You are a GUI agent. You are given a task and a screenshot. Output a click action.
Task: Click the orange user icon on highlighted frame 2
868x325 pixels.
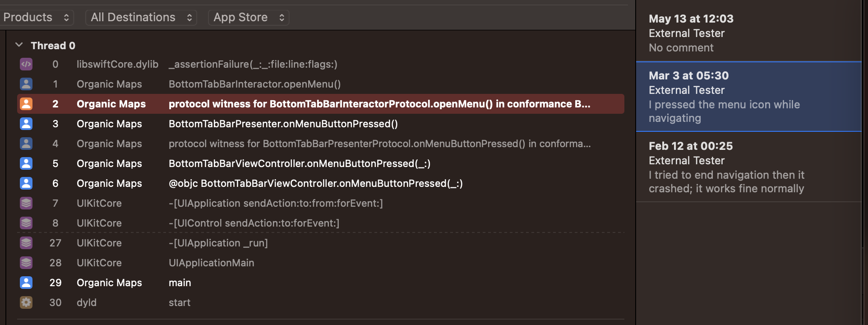click(26, 104)
